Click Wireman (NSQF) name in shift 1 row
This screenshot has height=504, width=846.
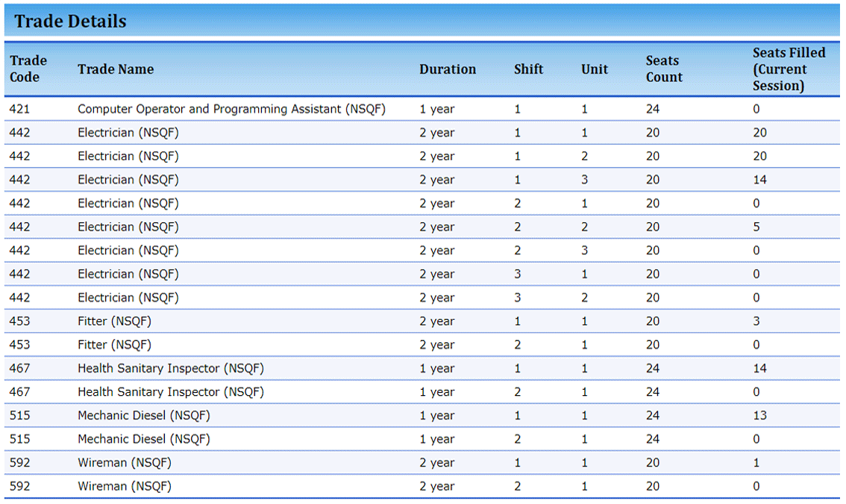tap(124, 463)
